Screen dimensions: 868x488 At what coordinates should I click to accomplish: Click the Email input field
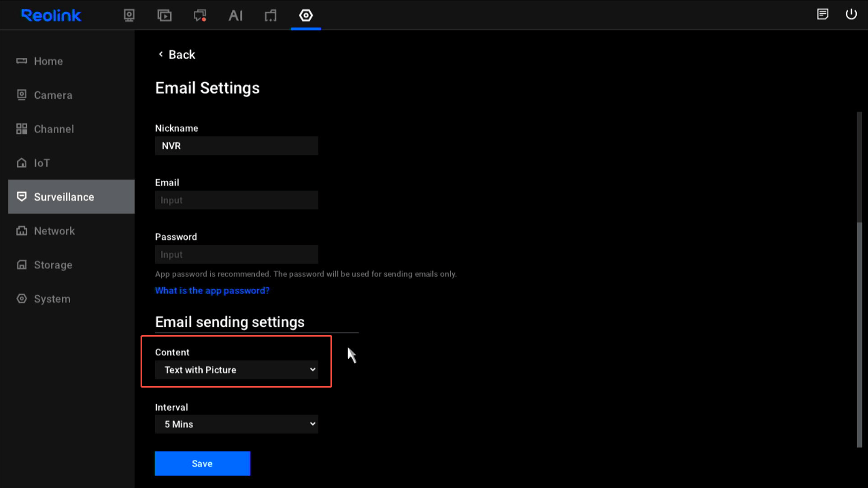coord(237,200)
